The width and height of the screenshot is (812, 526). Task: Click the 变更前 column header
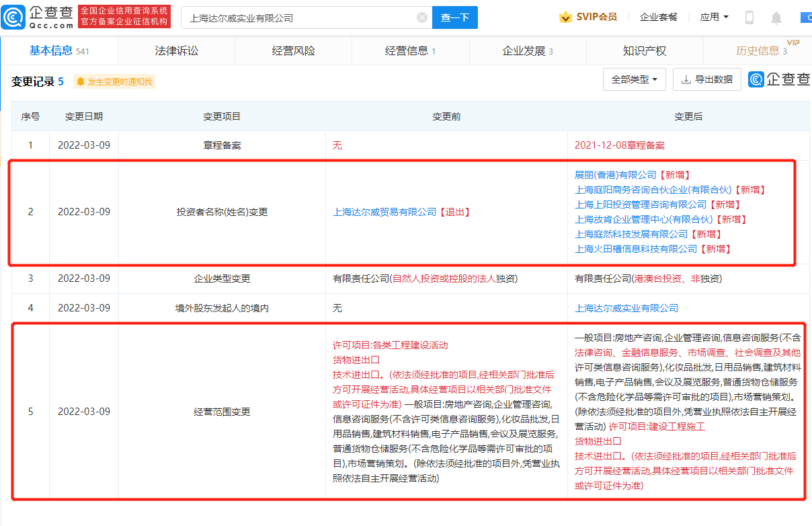(x=446, y=116)
